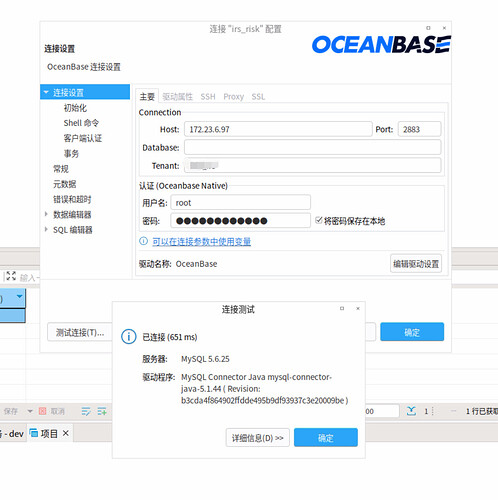The width and height of the screenshot is (498, 500).
Task: Close the 项目 tab with its X
Action: pyautogui.click(x=66, y=433)
